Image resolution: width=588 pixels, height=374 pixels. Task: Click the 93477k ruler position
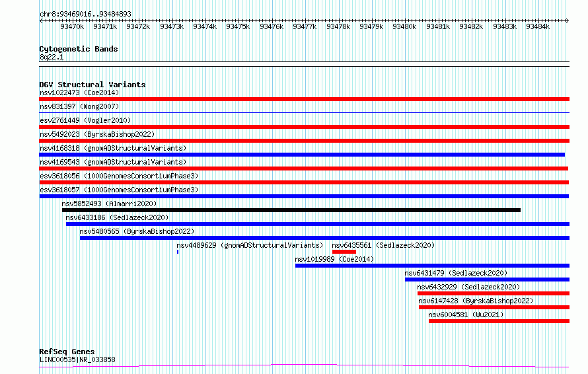coord(305,26)
